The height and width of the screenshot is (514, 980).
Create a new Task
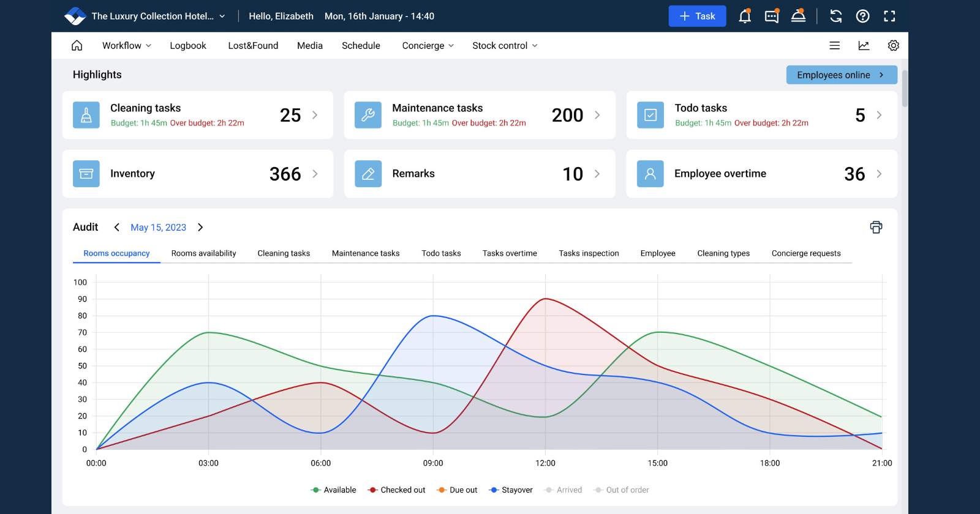697,17
